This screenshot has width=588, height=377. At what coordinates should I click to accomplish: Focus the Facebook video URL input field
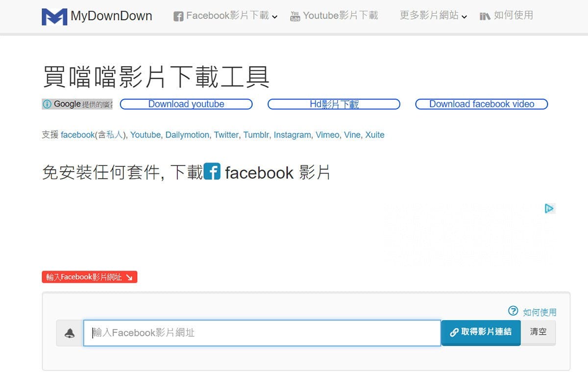tap(262, 333)
